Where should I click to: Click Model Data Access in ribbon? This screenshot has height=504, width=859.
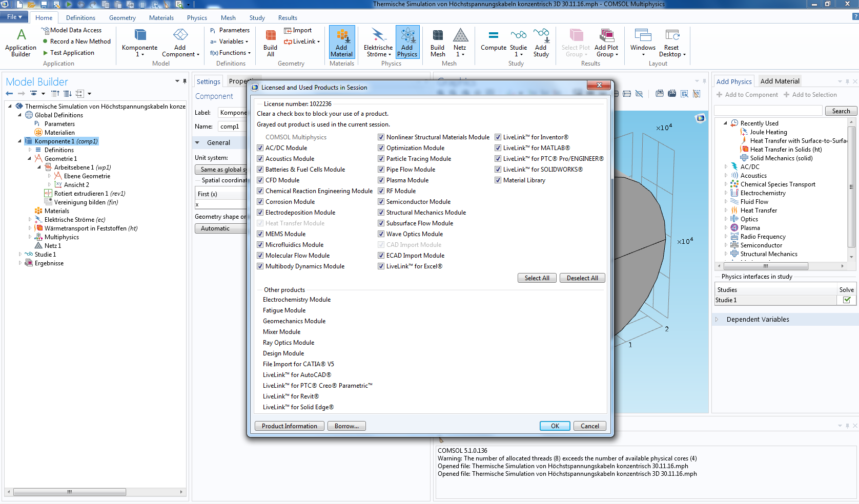(71, 30)
